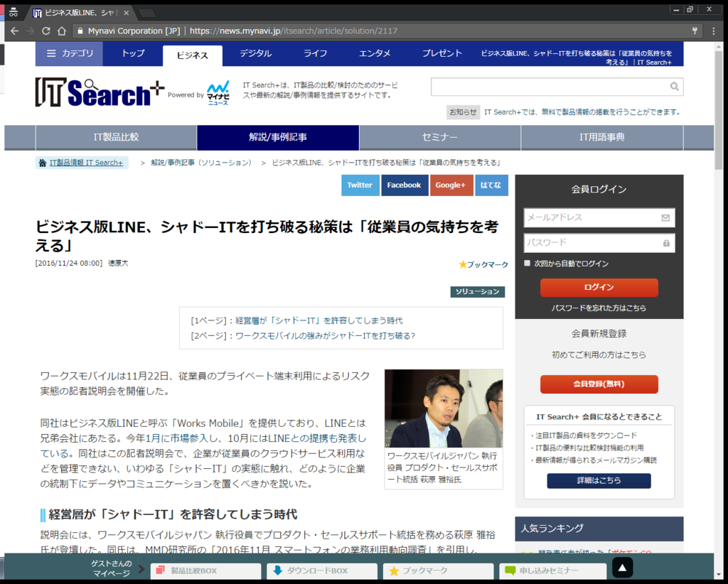Image resolution: width=728 pixels, height=584 pixels.
Task: Open the Chrome three-dot menu
Action: tap(714, 31)
